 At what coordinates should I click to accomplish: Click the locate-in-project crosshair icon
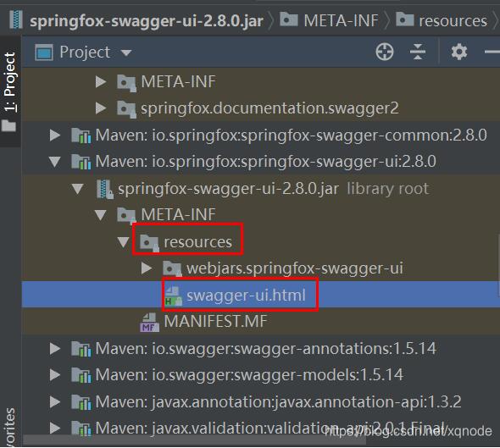coord(385,52)
